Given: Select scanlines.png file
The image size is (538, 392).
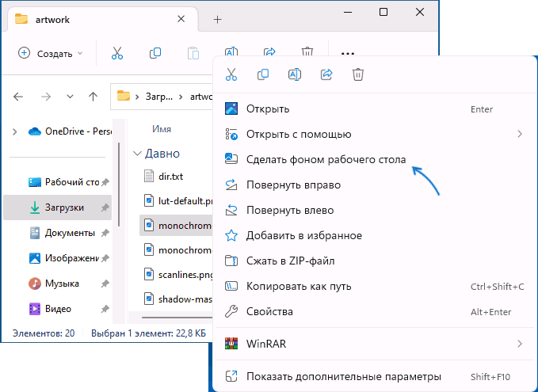Looking at the screenshot, I should pyautogui.click(x=176, y=275).
